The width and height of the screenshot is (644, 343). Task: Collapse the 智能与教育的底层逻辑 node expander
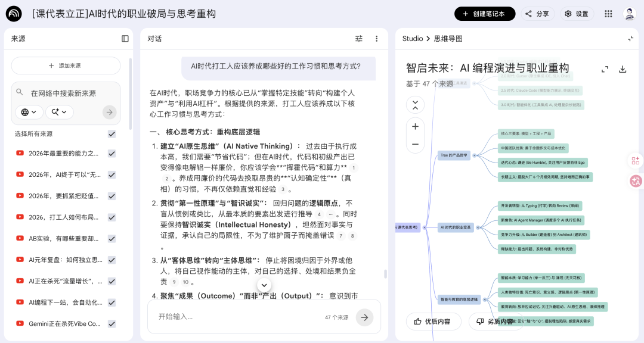coord(485,300)
